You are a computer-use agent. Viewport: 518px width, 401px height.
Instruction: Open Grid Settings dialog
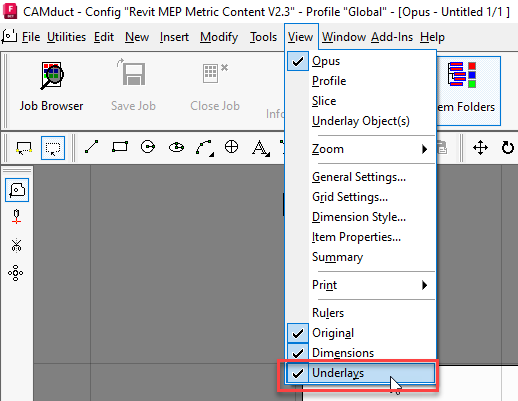coord(361,197)
